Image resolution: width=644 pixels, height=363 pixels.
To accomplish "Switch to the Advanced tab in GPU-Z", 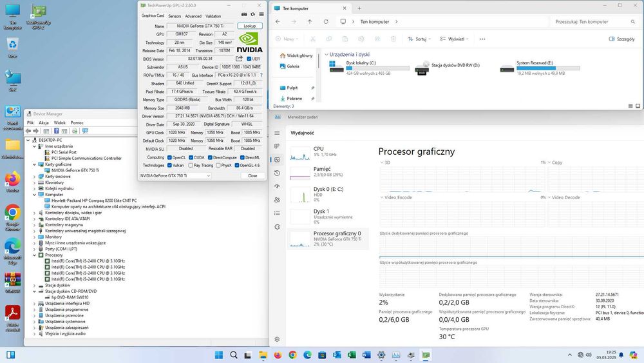I will click(x=193, y=16).
